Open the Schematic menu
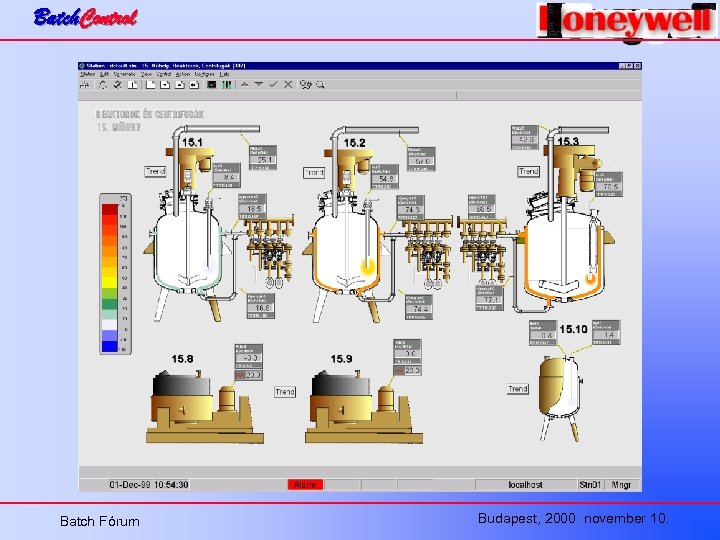 click(124, 74)
